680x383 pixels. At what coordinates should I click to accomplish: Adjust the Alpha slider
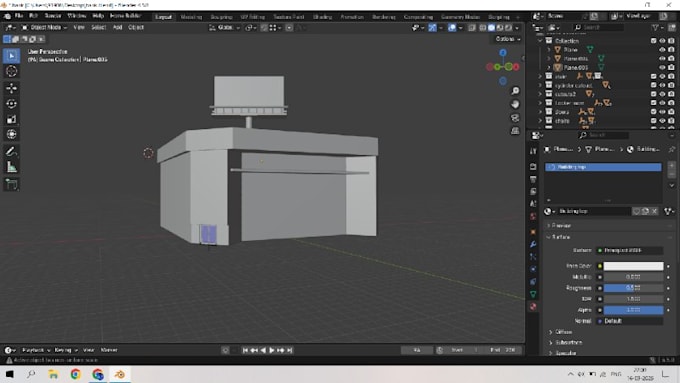[633, 310]
